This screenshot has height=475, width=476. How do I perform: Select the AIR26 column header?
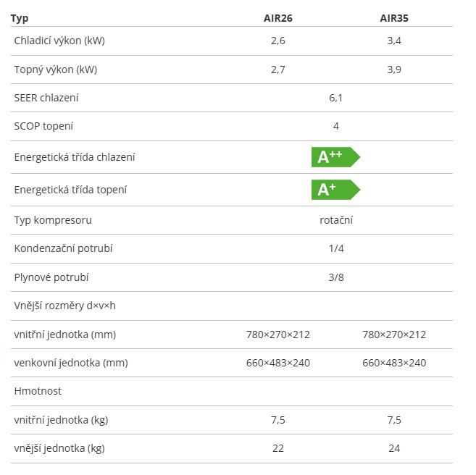click(x=277, y=18)
